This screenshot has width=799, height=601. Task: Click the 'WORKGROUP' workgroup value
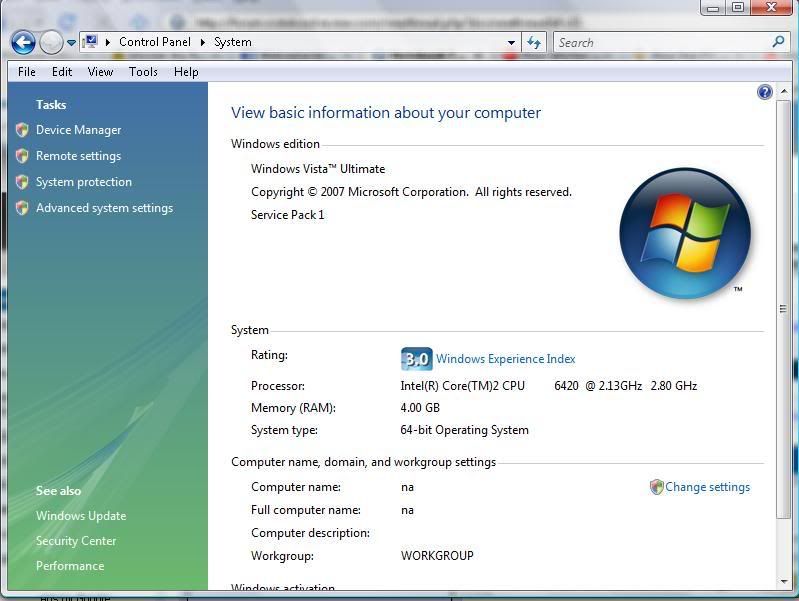click(437, 556)
